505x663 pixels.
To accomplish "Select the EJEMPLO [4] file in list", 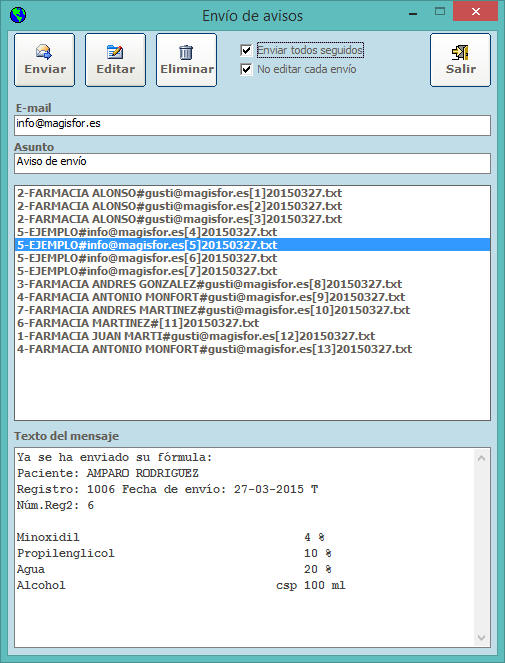I will (x=147, y=232).
